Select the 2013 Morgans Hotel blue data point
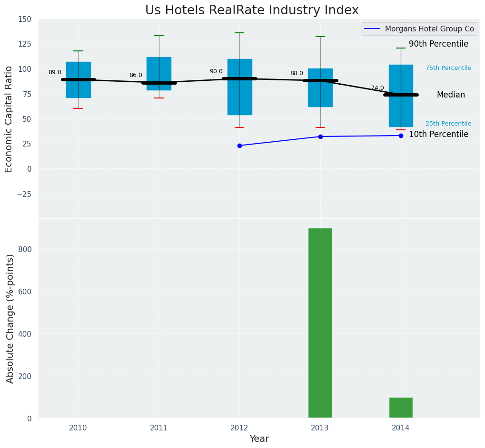This screenshot has height=448, width=485. pyautogui.click(x=320, y=136)
